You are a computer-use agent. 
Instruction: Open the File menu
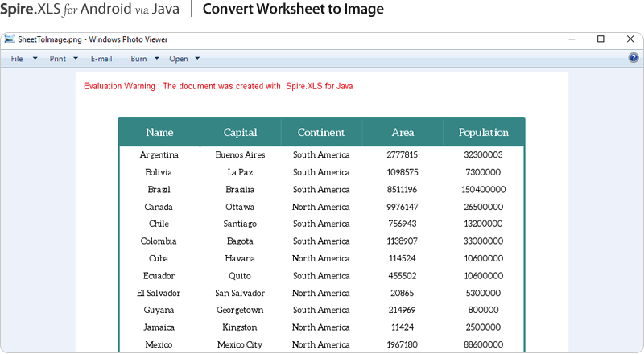17,59
